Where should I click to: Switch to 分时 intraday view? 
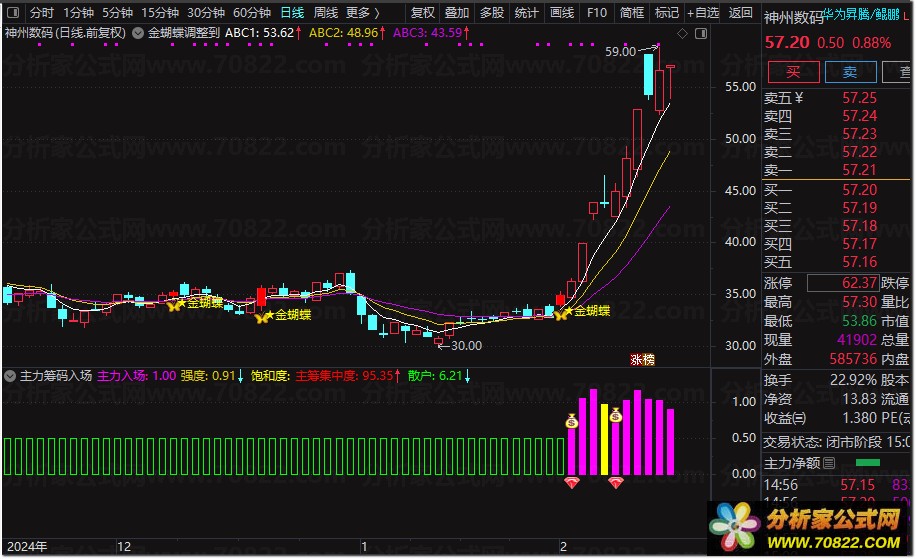click(42, 12)
